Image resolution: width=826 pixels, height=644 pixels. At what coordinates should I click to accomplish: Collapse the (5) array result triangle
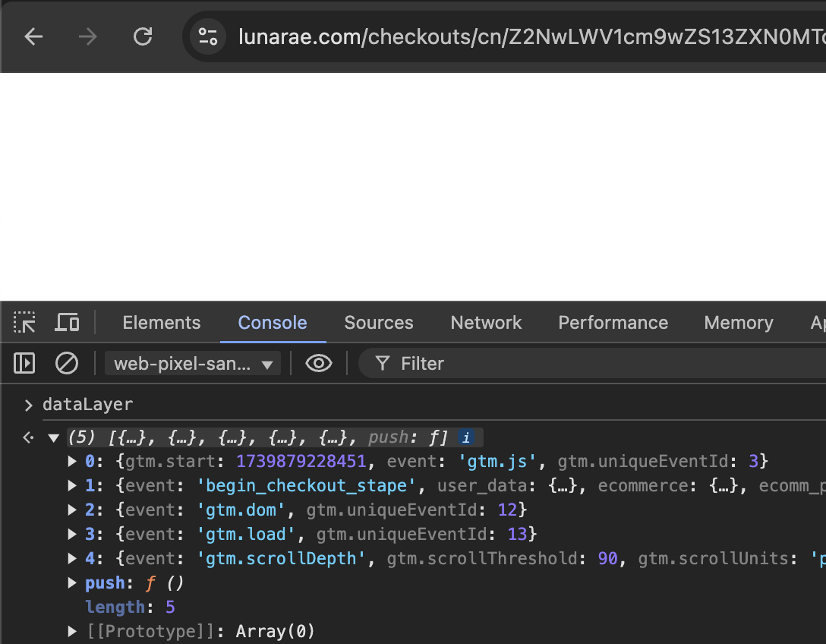click(x=53, y=437)
